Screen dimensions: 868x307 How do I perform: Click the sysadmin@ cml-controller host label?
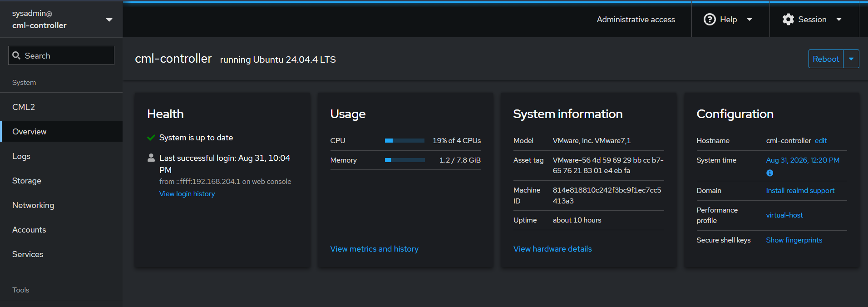39,20
